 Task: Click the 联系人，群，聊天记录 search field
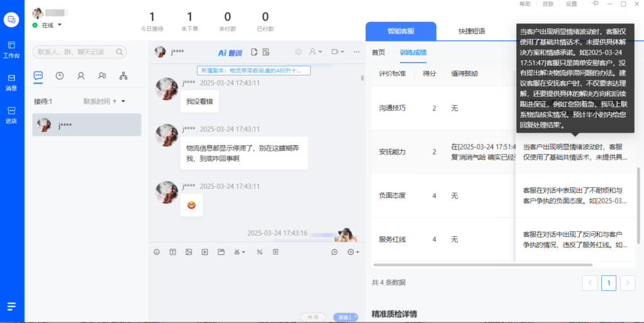point(79,52)
